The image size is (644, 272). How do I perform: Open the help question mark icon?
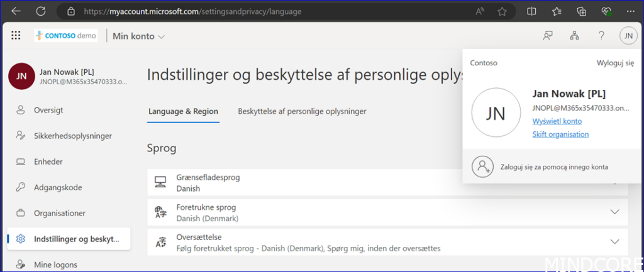pos(601,36)
